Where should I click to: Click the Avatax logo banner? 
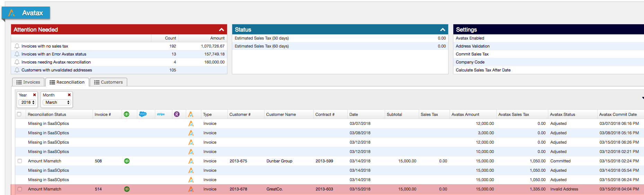click(26, 13)
